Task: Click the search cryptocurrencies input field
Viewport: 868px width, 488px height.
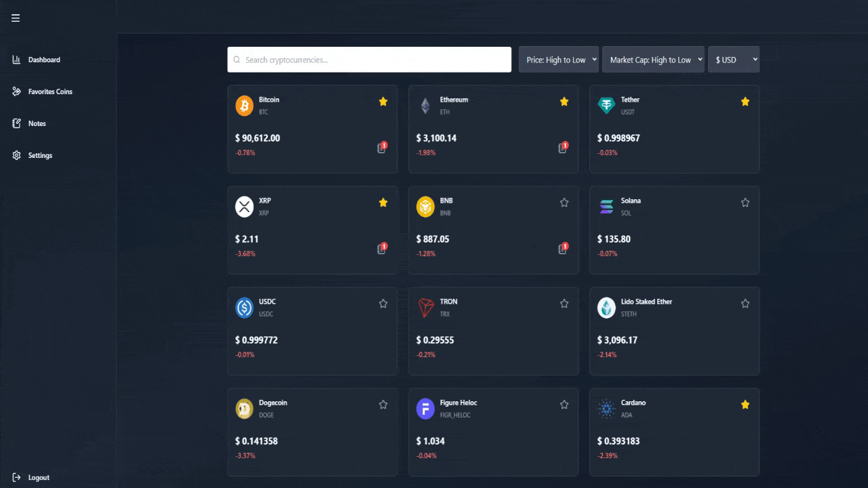Action: (370, 60)
